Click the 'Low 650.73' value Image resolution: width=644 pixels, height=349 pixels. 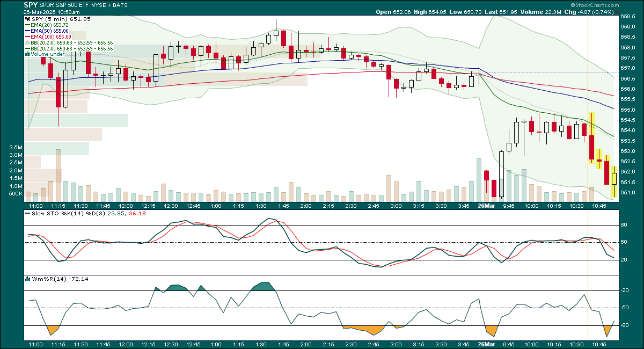(x=464, y=12)
